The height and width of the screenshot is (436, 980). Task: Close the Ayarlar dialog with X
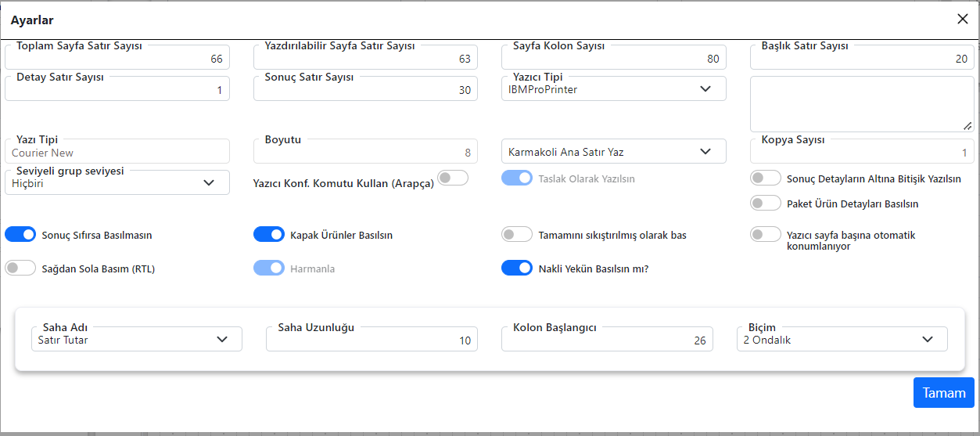click(962, 20)
